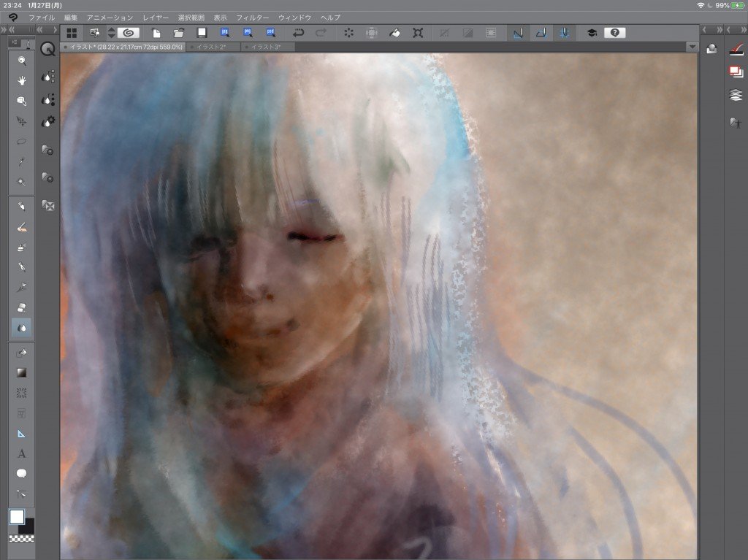Choose the Gradient tool
This screenshot has height=560, width=748.
(22, 372)
